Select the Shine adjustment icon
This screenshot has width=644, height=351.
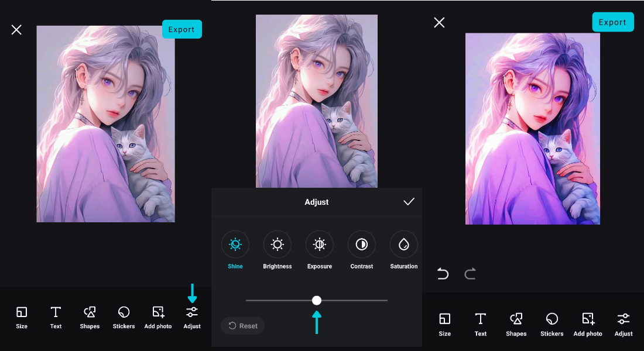(x=235, y=244)
